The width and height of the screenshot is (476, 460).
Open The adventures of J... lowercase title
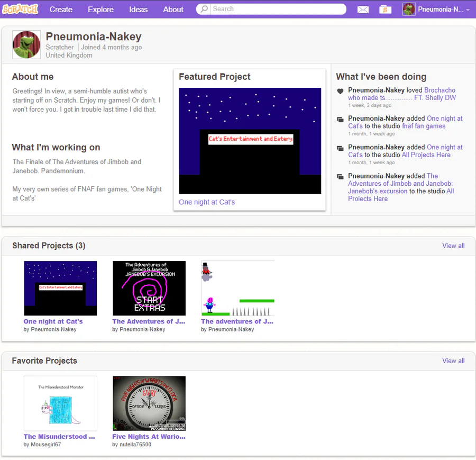pos(237,321)
